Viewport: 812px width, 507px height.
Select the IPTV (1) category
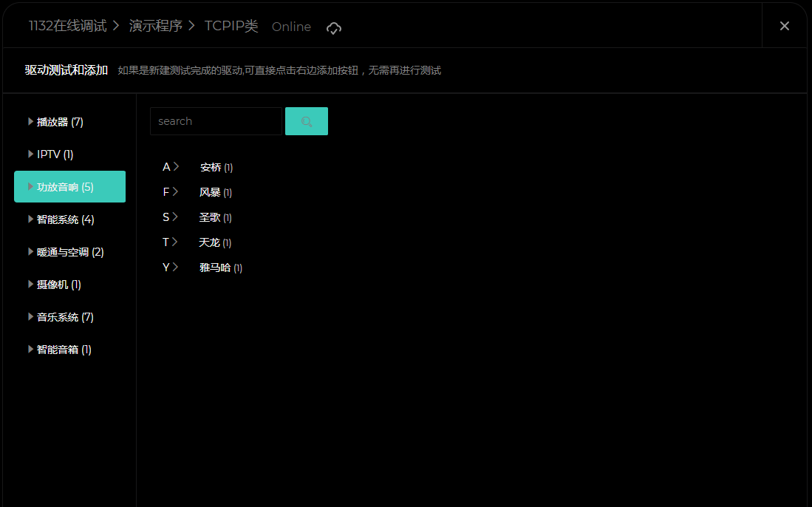click(70, 154)
